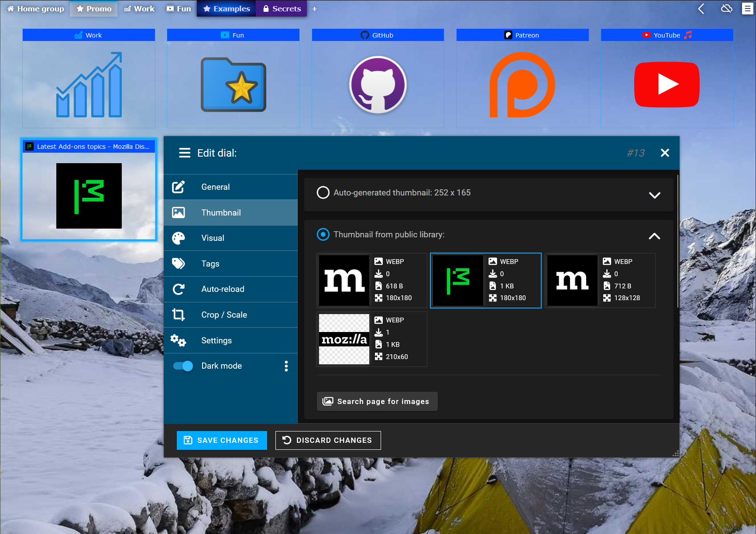
Task: Click the Tags icon in sidebar
Action: (x=179, y=264)
